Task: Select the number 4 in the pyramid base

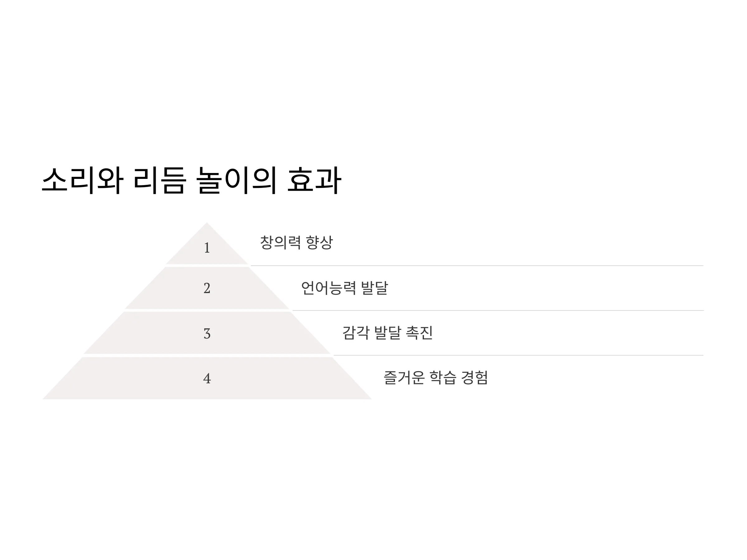Action: [207, 378]
